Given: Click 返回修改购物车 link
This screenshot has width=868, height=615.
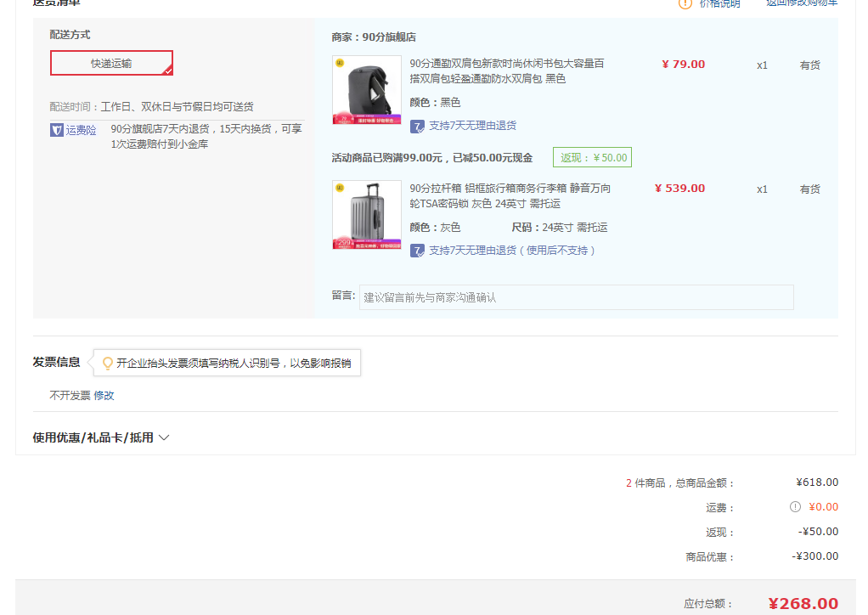Looking at the screenshot, I should click(802, 3).
